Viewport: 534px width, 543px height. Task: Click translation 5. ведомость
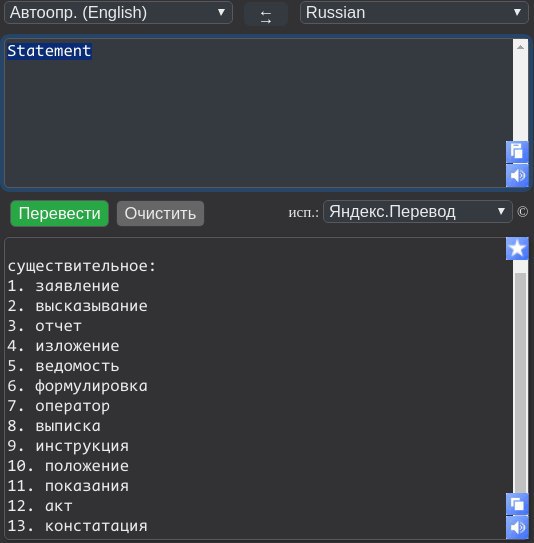tap(63, 366)
